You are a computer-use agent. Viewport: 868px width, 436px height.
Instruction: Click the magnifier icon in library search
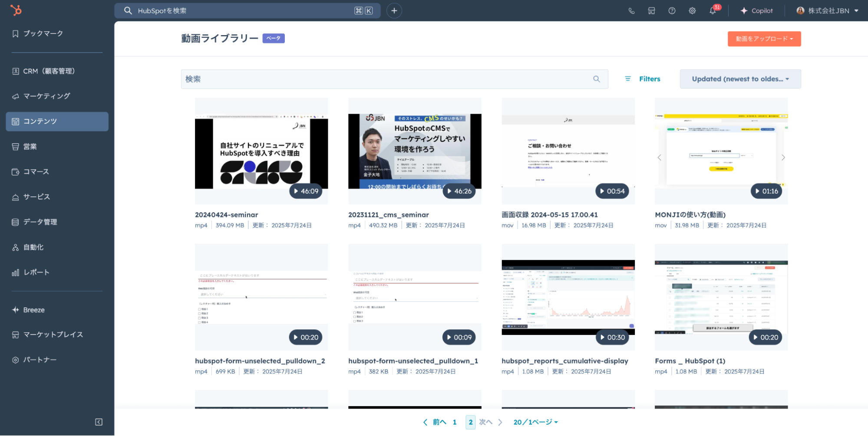tap(597, 79)
